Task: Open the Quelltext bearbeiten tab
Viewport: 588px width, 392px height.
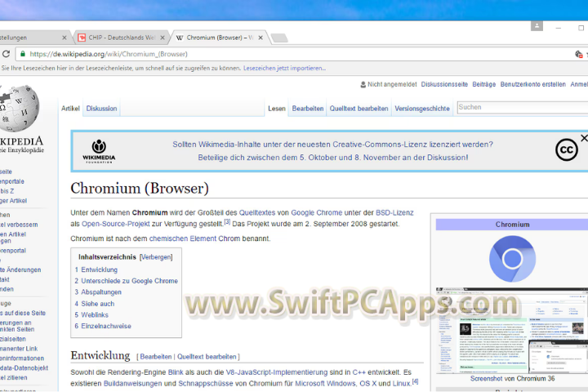Action: tap(359, 109)
